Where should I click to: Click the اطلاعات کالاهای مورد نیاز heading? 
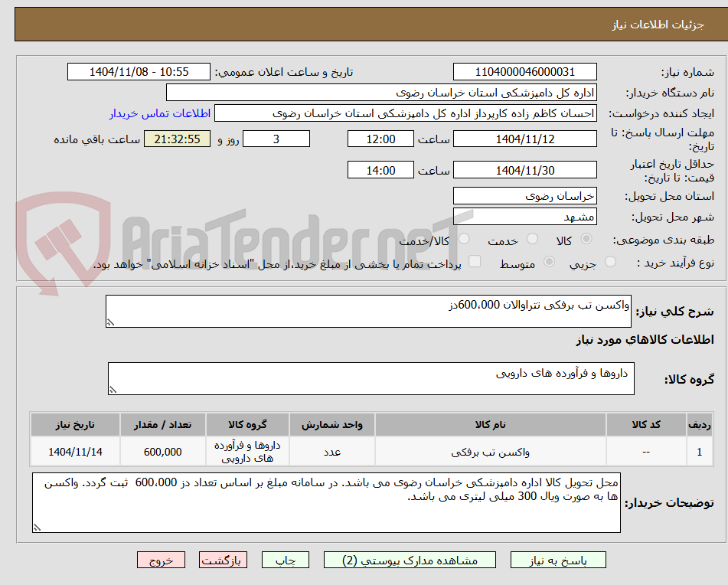(x=645, y=340)
